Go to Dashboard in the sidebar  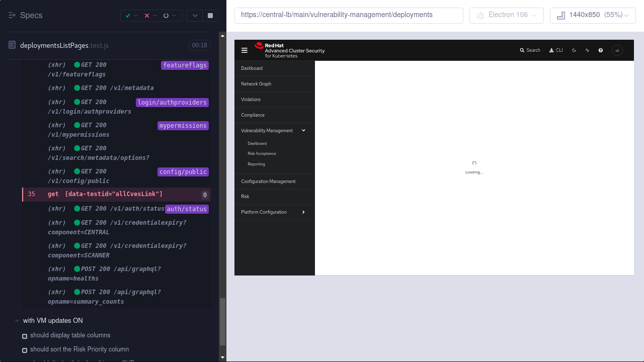275,68
